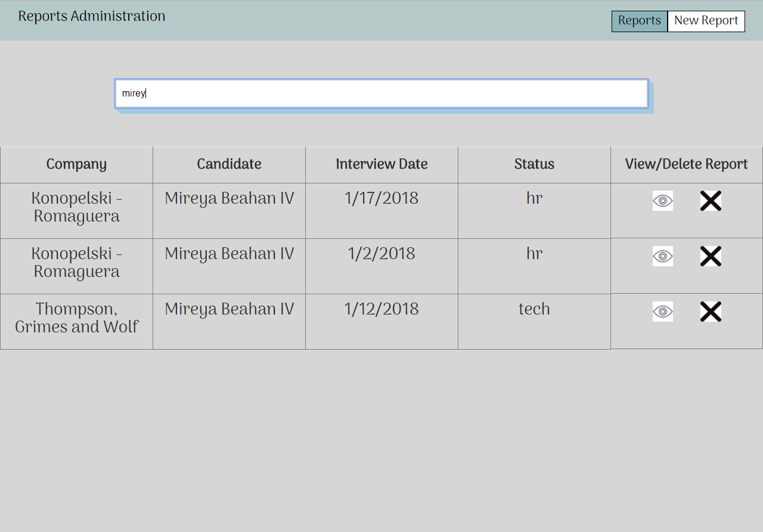The height and width of the screenshot is (532, 763).
Task: Delete the report dated 1/17/2018
Action: click(x=711, y=201)
